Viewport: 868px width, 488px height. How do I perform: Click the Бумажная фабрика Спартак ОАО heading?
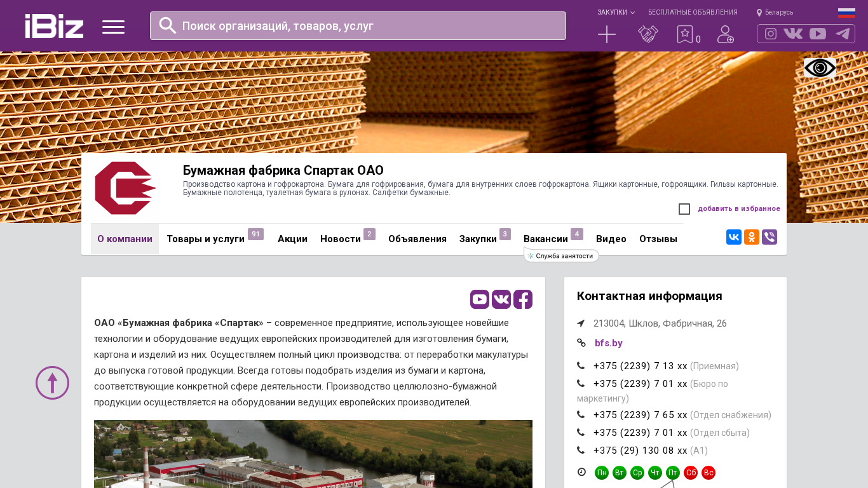point(283,170)
